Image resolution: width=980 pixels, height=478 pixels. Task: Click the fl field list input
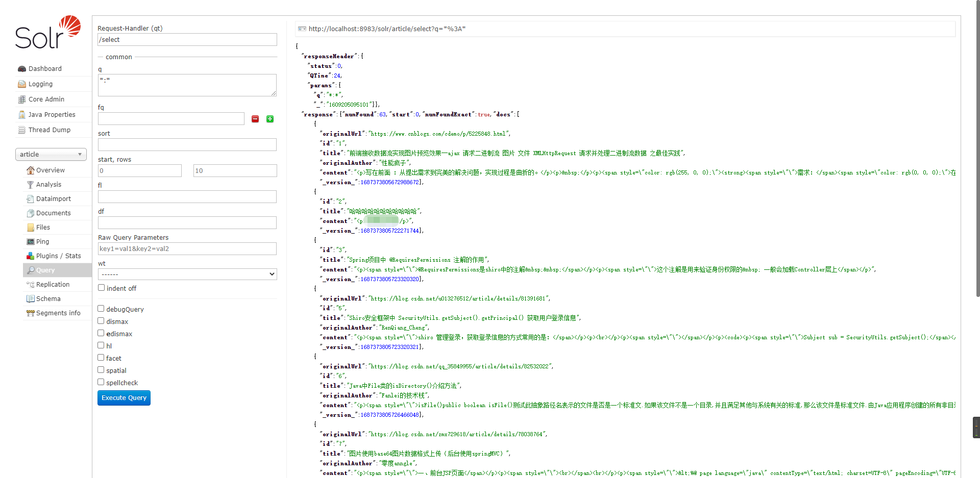point(187,197)
